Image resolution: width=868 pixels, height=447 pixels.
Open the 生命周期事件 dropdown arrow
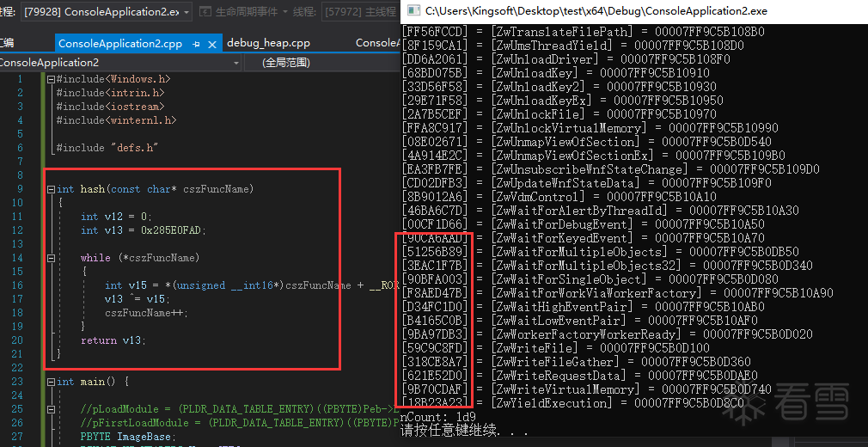pyautogui.click(x=285, y=12)
